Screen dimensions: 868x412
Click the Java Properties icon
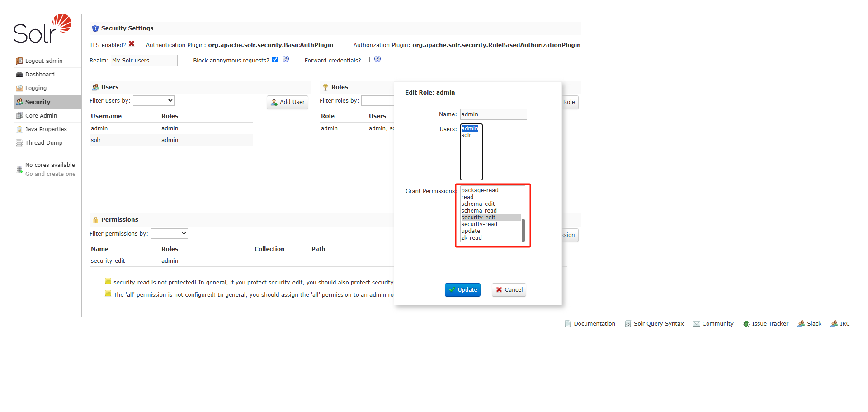(19, 129)
